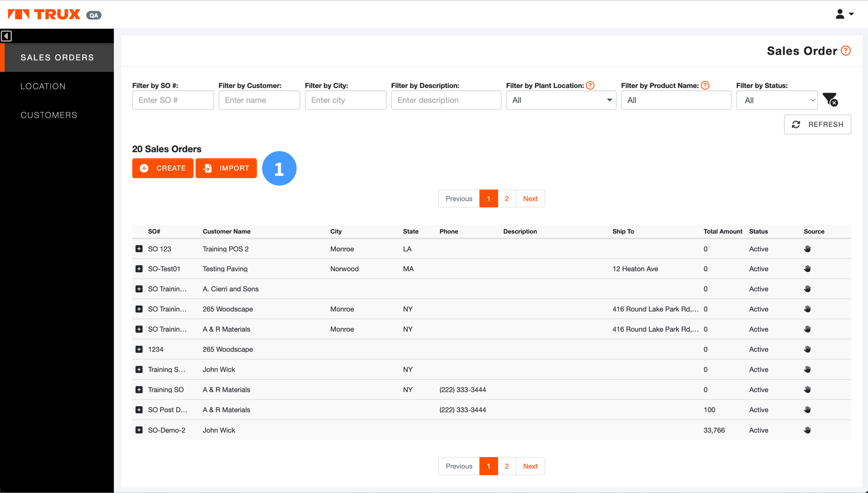Open the Filter by Plant Location dropdown

[x=561, y=100]
